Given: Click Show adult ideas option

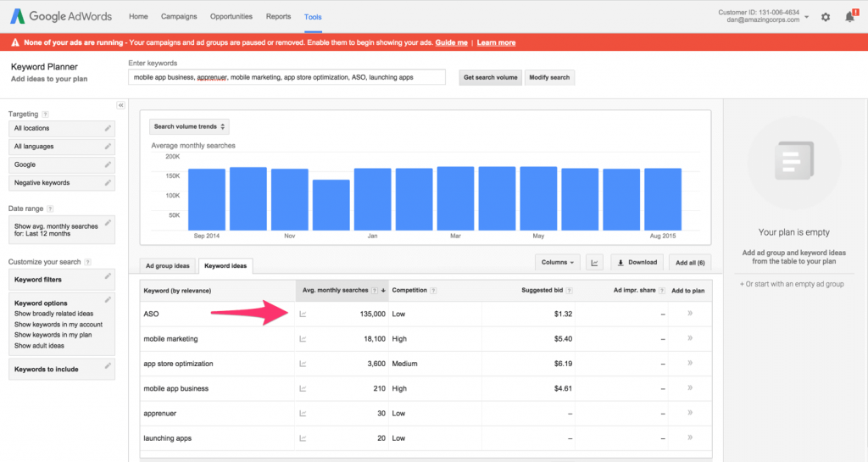Looking at the screenshot, I should (39, 346).
